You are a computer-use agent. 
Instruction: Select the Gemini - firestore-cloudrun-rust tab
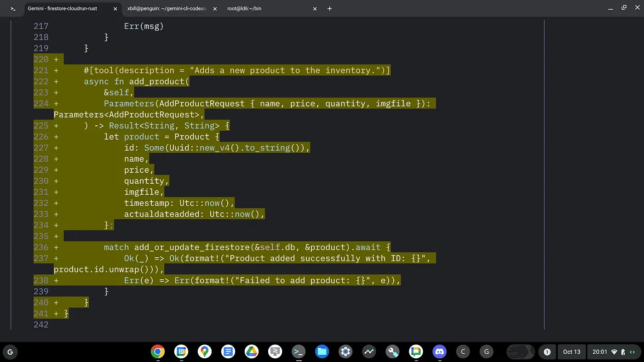click(x=62, y=9)
